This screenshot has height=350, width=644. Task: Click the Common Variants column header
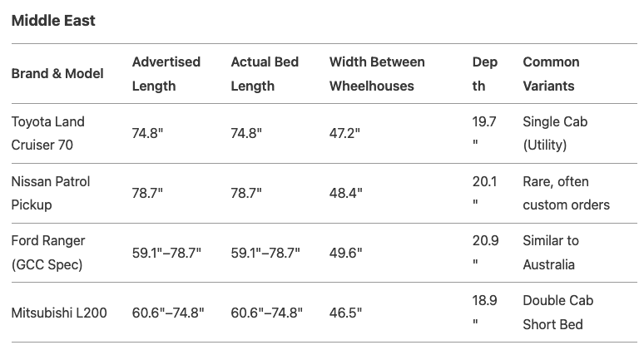coord(551,74)
